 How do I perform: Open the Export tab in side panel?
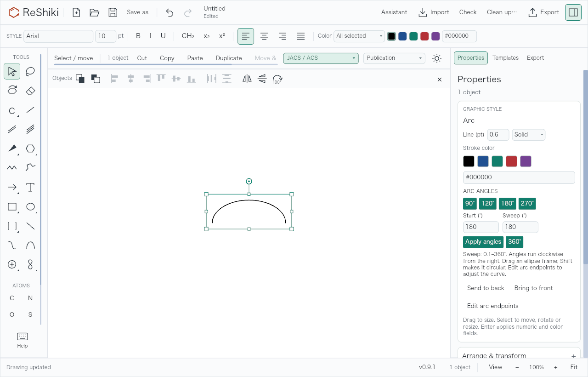[x=535, y=58]
